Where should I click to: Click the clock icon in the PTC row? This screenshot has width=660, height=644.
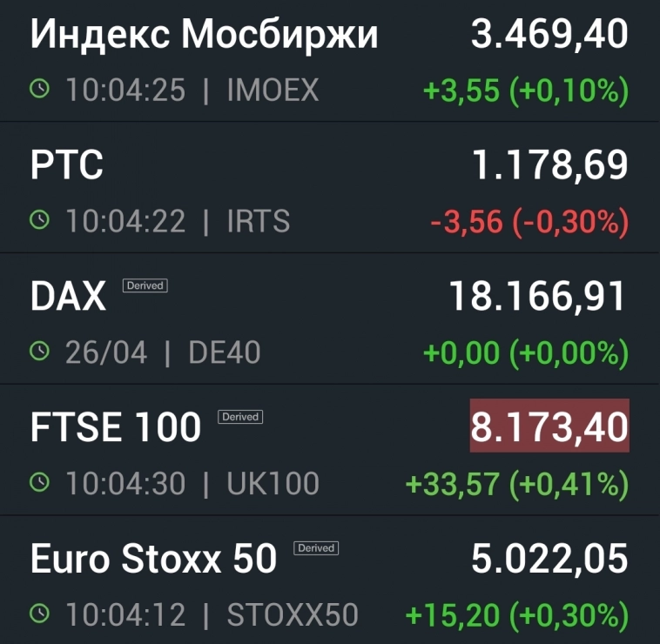(40, 220)
